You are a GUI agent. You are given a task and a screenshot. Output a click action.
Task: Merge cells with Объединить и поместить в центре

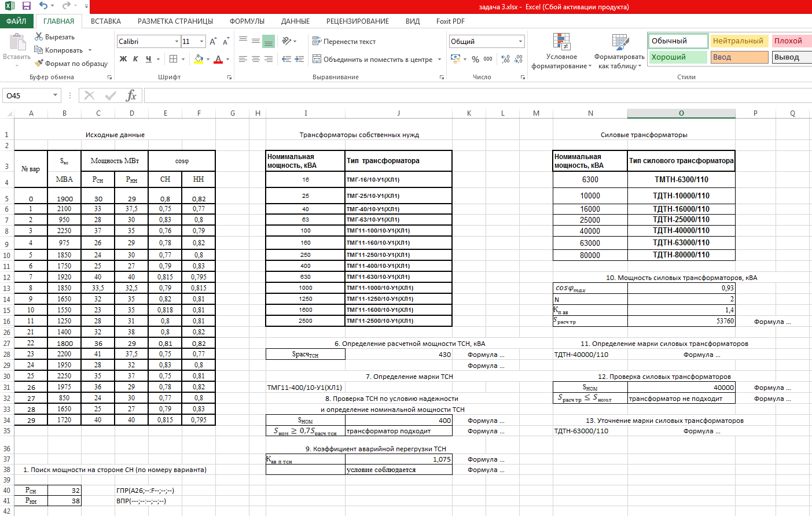tap(373, 59)
